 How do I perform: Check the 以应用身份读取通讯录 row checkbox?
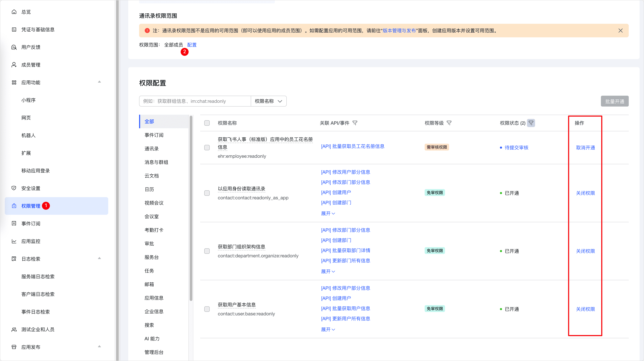(207, 193)
